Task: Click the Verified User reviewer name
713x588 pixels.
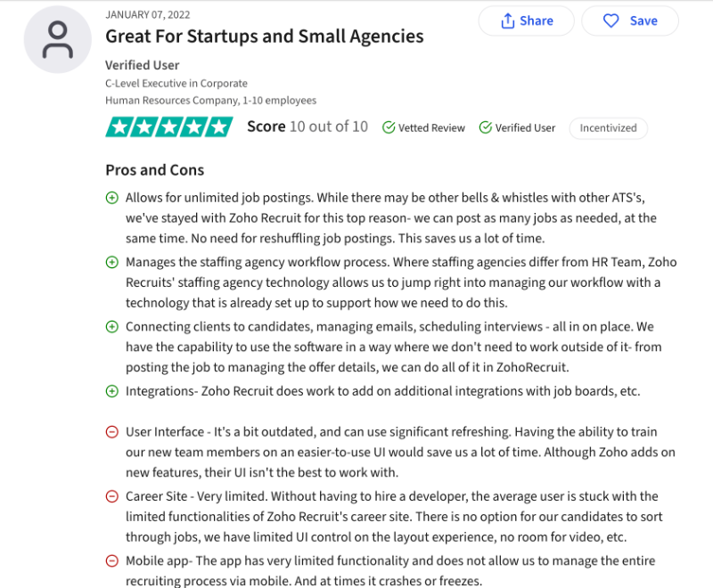Action: [142, 65]
